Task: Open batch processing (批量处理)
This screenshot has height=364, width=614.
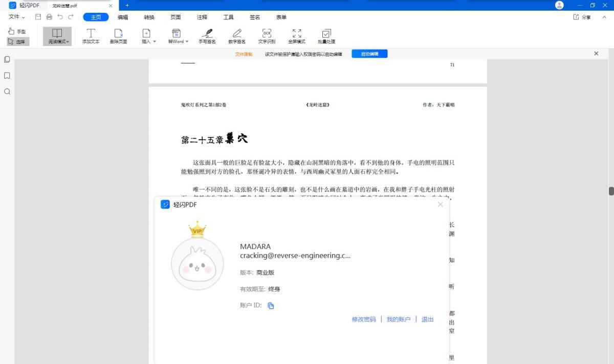Action: (326, 36)
